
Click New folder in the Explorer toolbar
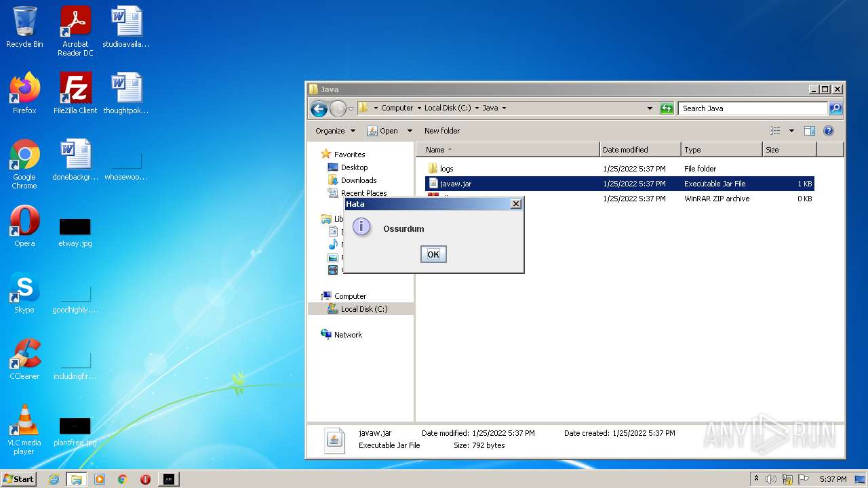pos(442,131)
